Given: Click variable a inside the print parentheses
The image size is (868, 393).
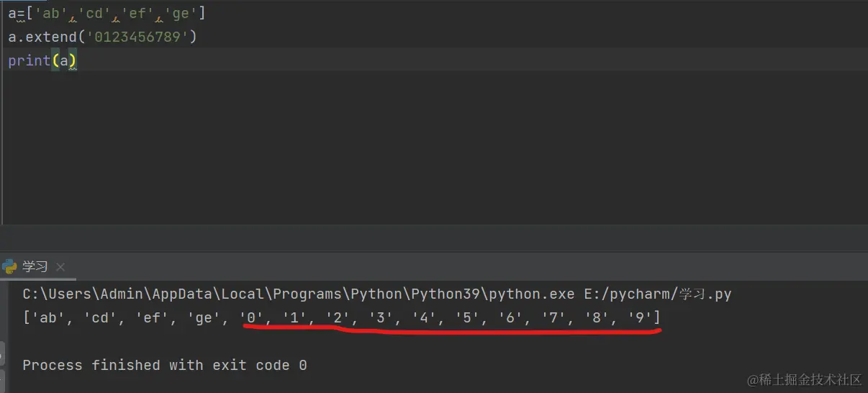Looking at the screenshot, I should click(64, 60).
